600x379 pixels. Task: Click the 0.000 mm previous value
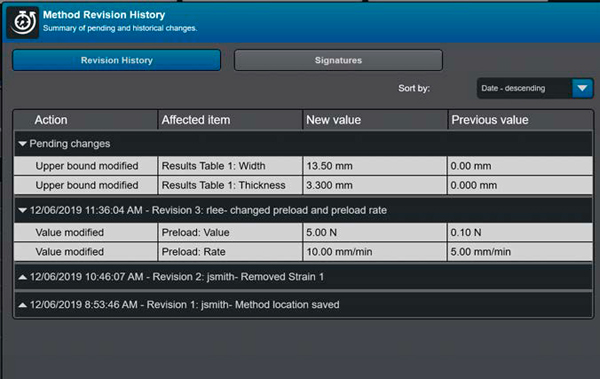point(520,185)
